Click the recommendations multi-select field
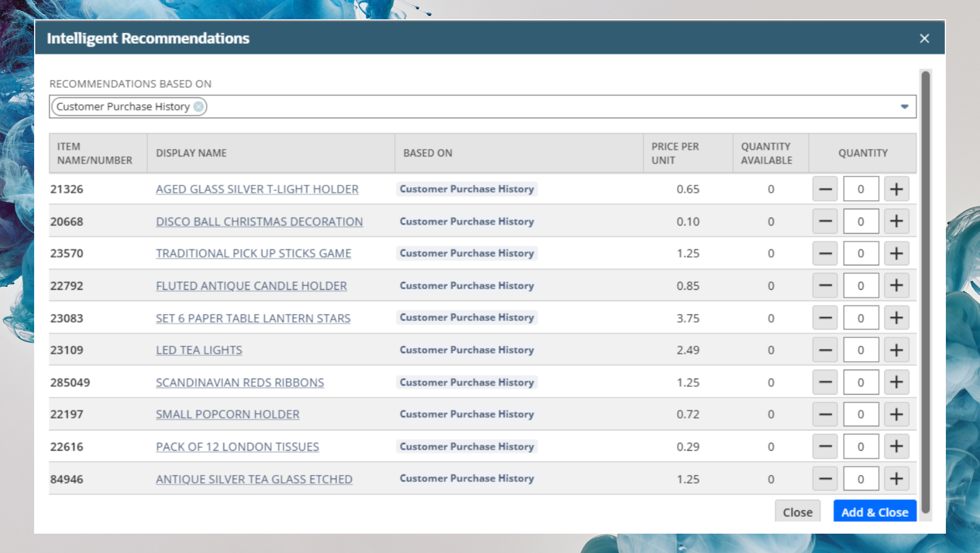The height and width of the screenshot is (553, 980). pyautogui.click(x=482, y=106)
